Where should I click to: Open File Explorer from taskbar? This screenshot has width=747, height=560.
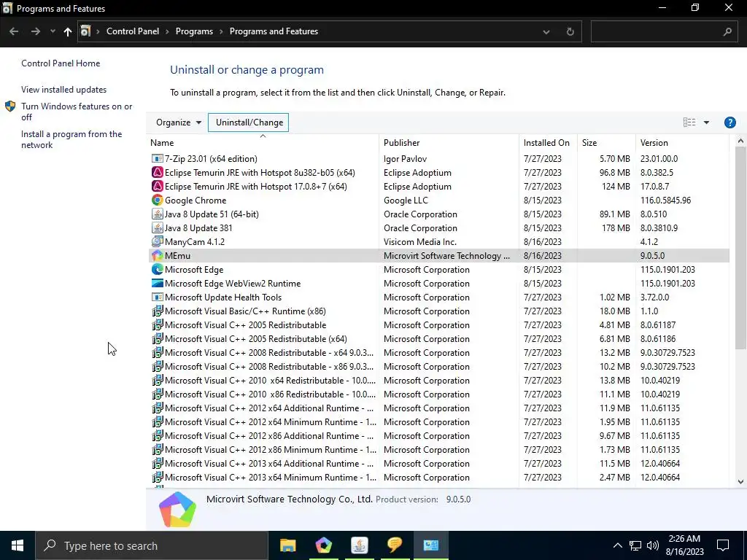pyautogui.click(x=287, y=545)
